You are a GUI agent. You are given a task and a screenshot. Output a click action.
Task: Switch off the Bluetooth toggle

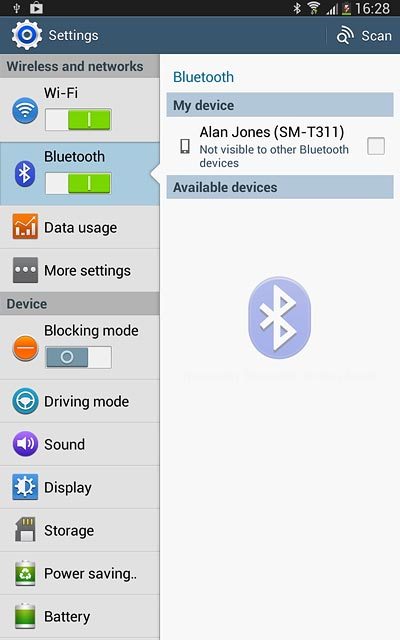78,183
